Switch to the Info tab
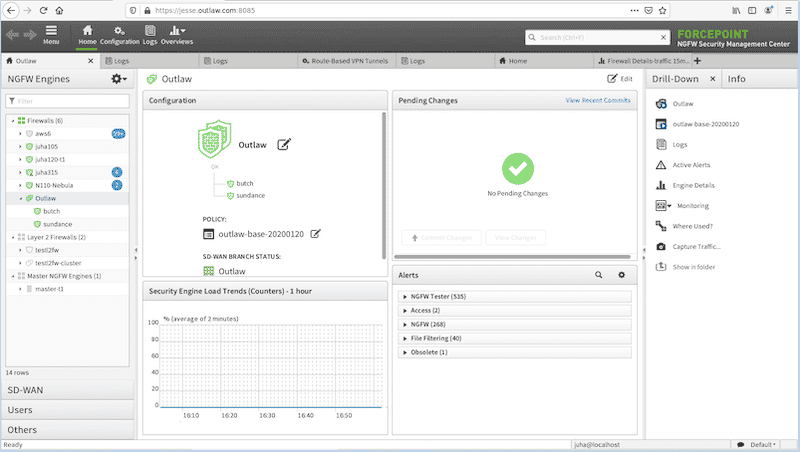Image resolution: width=800 pixels, height=452 pixels. (736, 79)
